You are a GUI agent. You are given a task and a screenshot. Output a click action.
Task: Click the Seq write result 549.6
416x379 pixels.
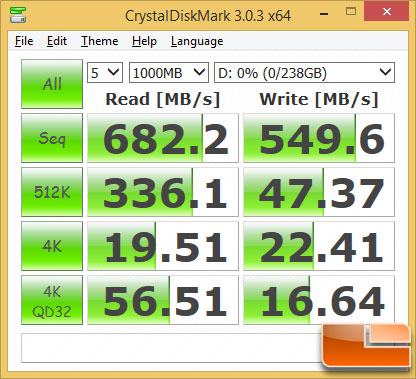tap(319, 138)
